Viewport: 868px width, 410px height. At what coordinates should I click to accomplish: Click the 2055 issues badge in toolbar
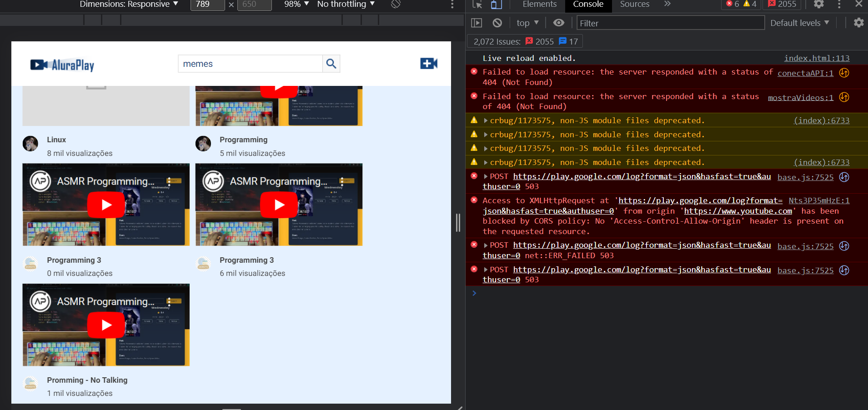[783, 4]
